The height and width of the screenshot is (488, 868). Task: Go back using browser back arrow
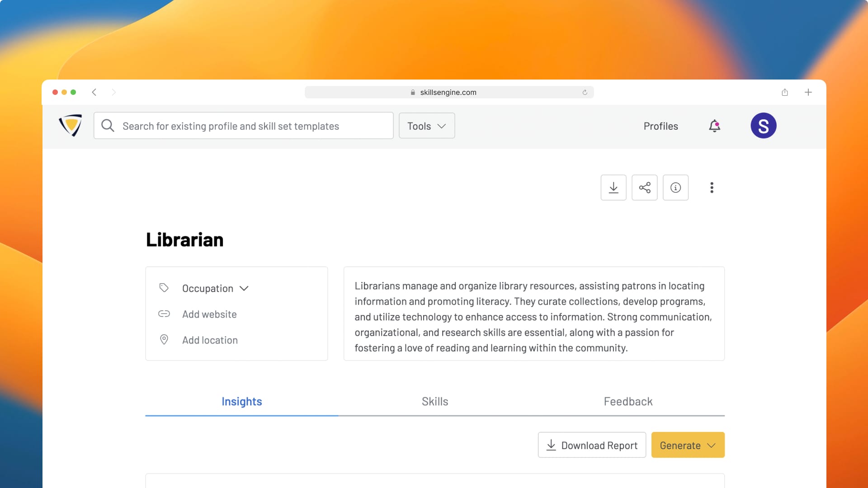click(94, 92)
